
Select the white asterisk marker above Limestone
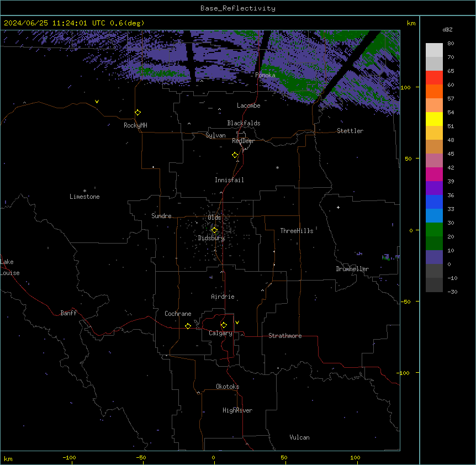click(x=84, y=191)
